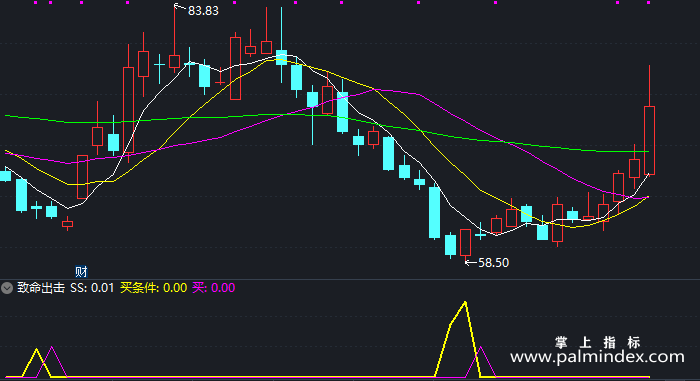Click the 掌上指标 watermark text

click(x=598, y=343)
